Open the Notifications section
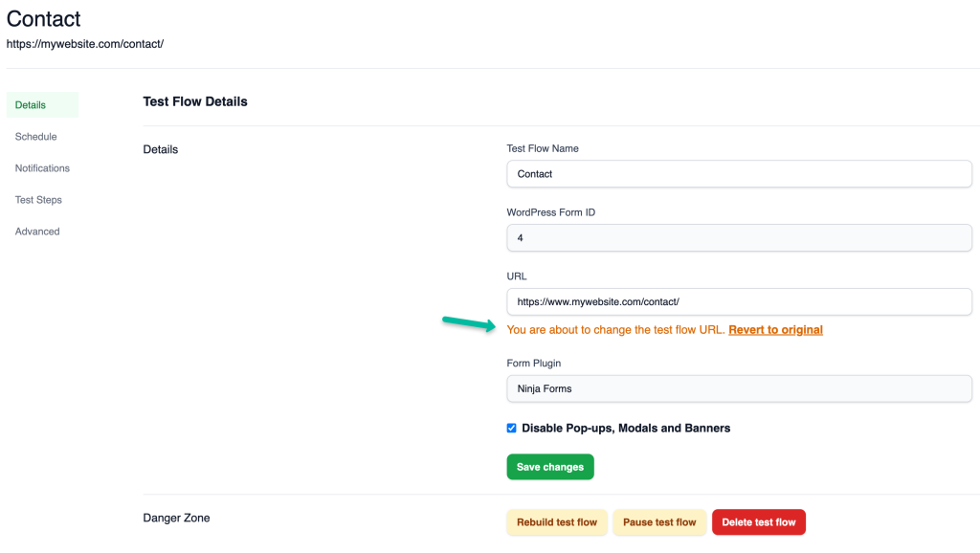 [x=42, y=168]
